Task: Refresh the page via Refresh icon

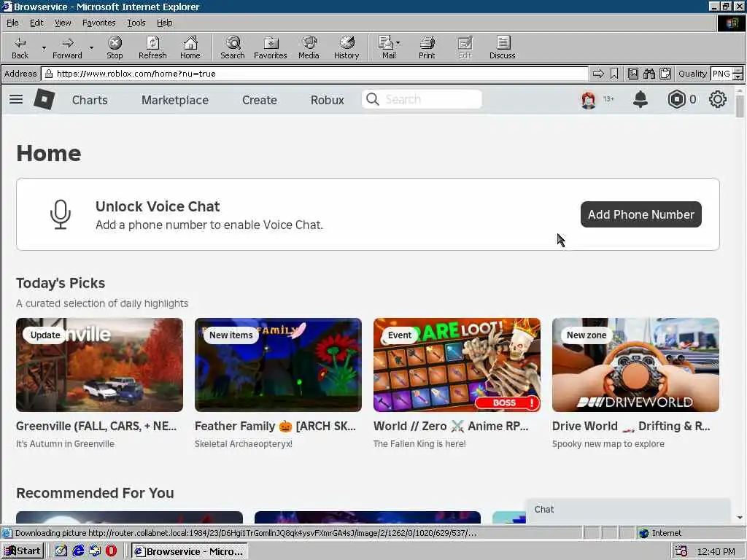Action: [x=152, y=47]
